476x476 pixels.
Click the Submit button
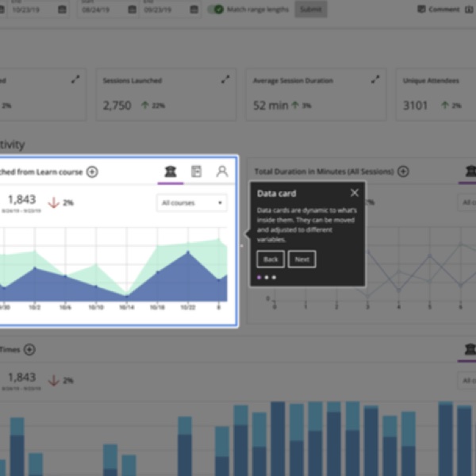311,10
